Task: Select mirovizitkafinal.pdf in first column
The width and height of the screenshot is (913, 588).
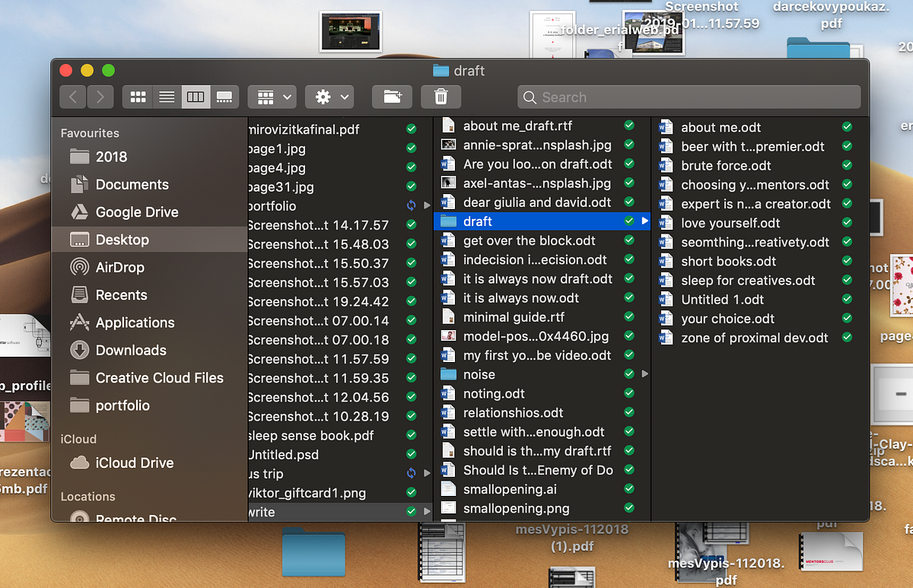Action: click(340, 129)
